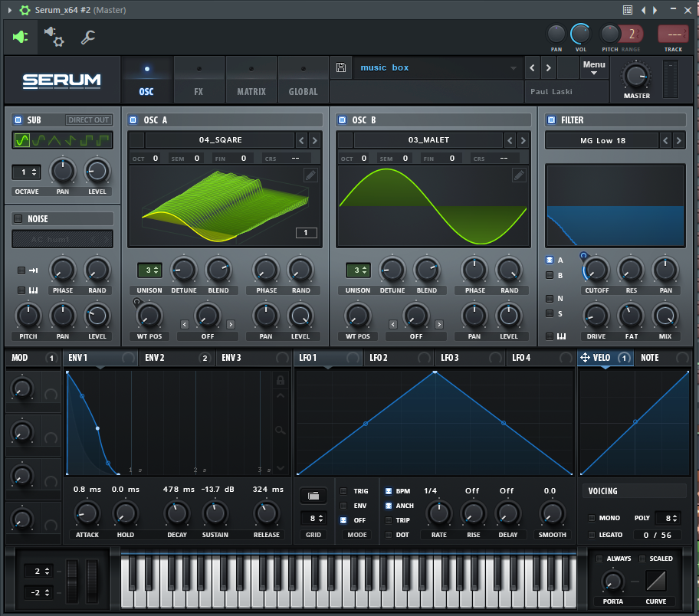The height and width of the screenshot is (616, 699).
Task: Next OSC B warp mode arrow
Action: (439, 325)
